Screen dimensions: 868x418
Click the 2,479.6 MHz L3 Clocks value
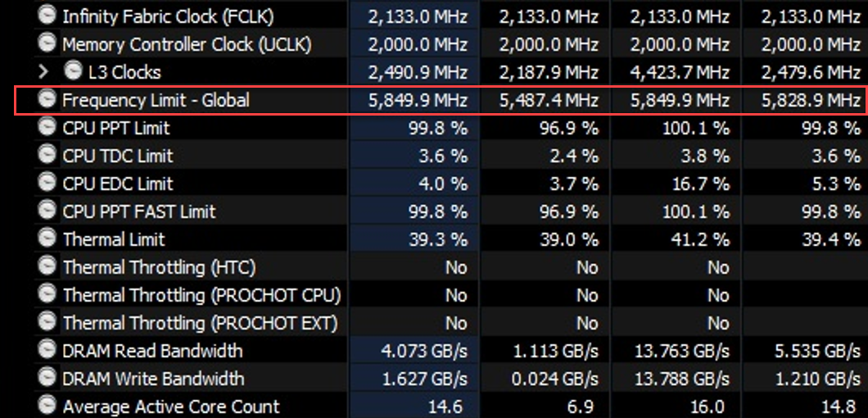[811, 72]
